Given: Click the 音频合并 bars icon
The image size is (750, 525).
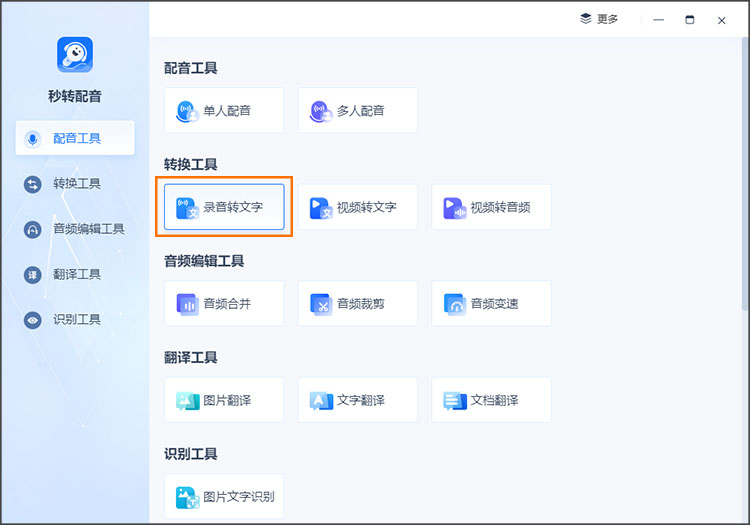Looking at the screenshot, I should 188,305.
